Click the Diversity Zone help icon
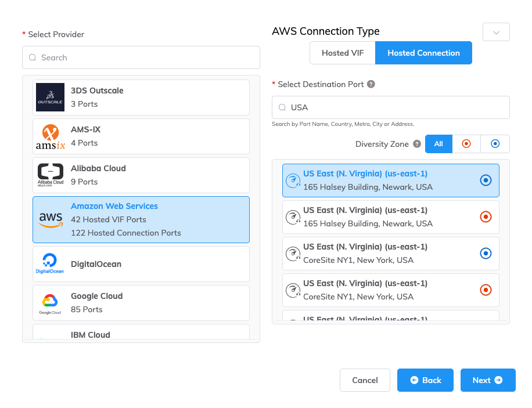Image resolution: width=532 pixels, height=408 pixels. pyautogui.click(x=417, y=144)
